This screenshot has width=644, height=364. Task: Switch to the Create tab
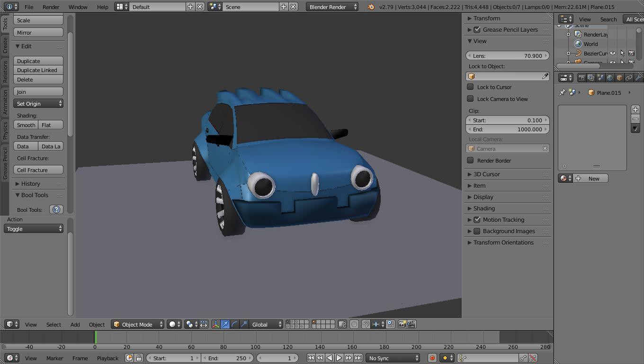pyautogui.click(x=5, y=45)
